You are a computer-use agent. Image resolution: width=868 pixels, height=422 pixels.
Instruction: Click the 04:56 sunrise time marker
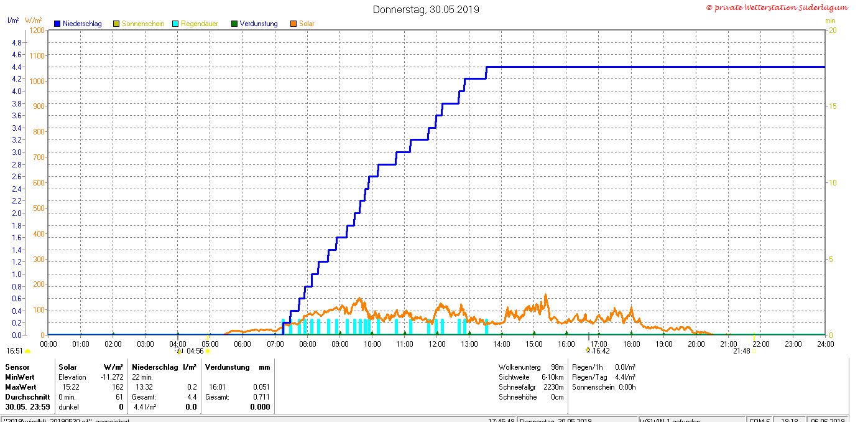click(195, 351)
